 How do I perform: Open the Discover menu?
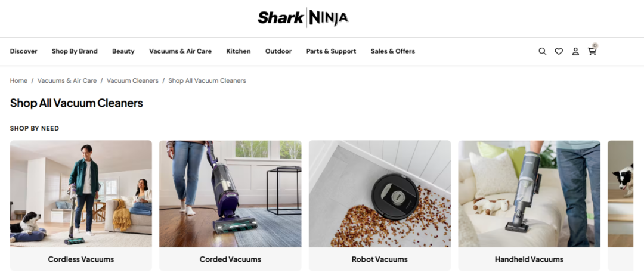tap(23, 51)
